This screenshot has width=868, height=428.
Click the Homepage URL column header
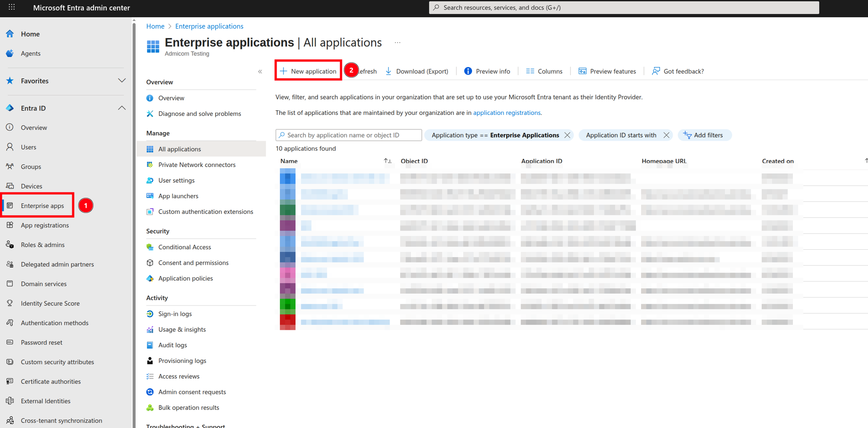click(664, 161)
